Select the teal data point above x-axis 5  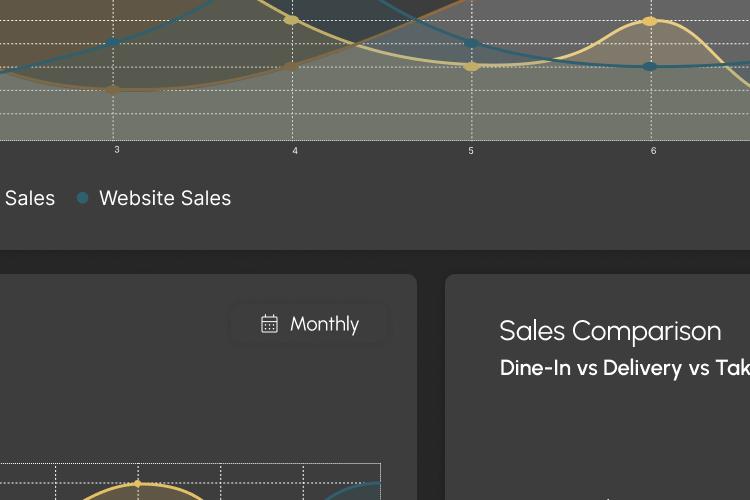(x=472, y=43)
